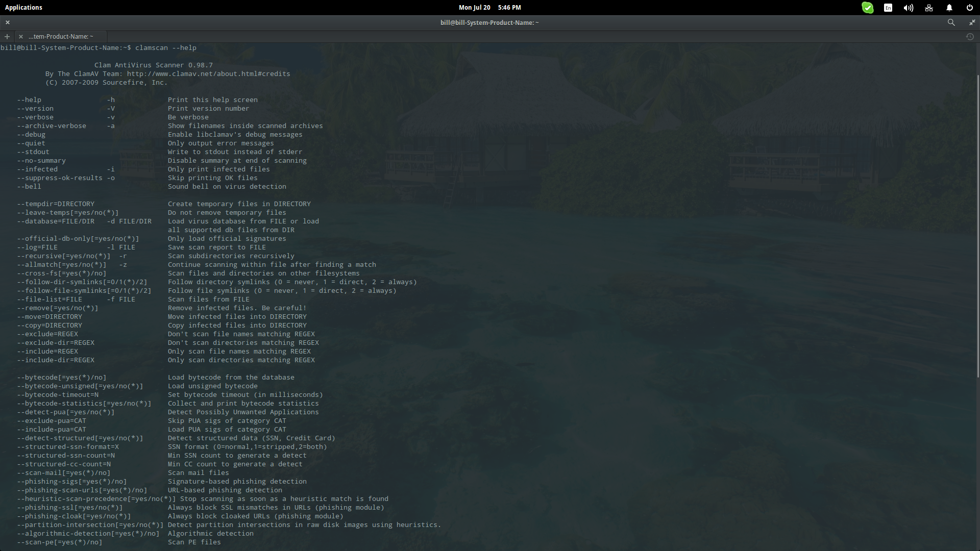Click the '--structured-ssn-format=X' option text
980x551 pixels.
(68, 447)
